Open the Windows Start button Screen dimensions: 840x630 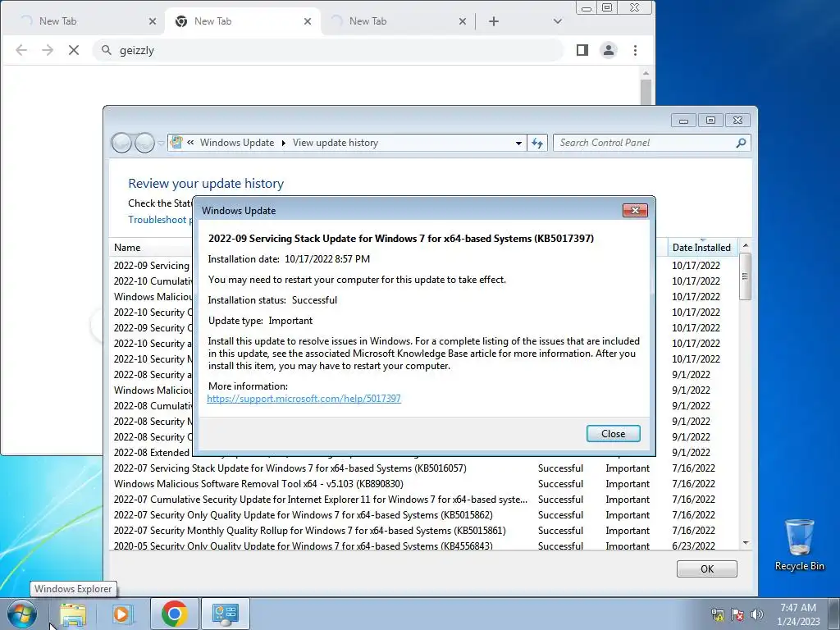(22, 614)
